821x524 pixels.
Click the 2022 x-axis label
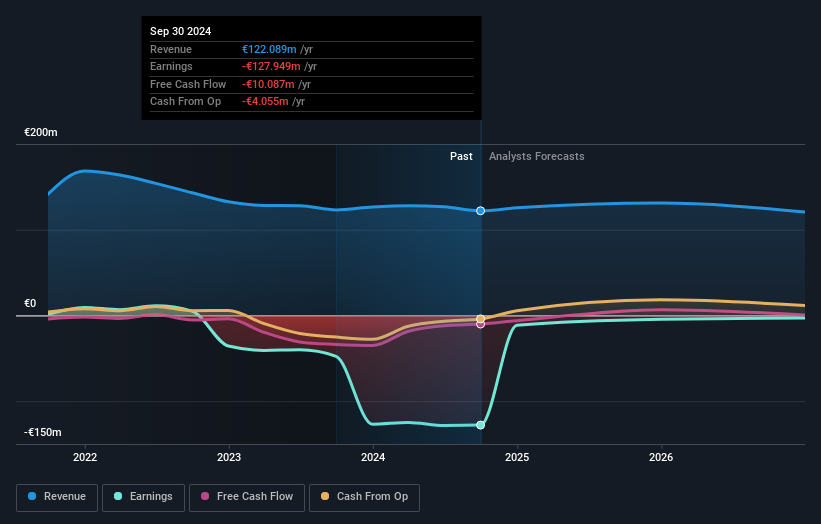(85, 457)
